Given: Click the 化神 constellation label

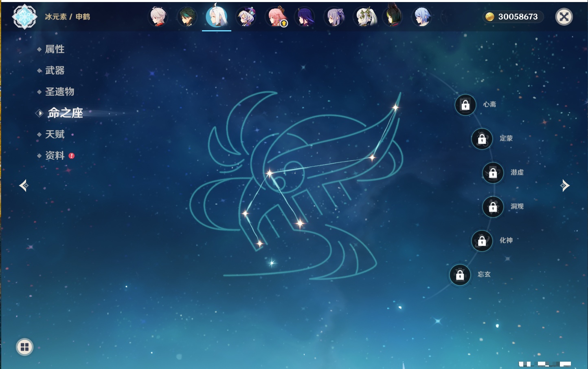Looking at the screenshot, I should click(x=506, y=240).
